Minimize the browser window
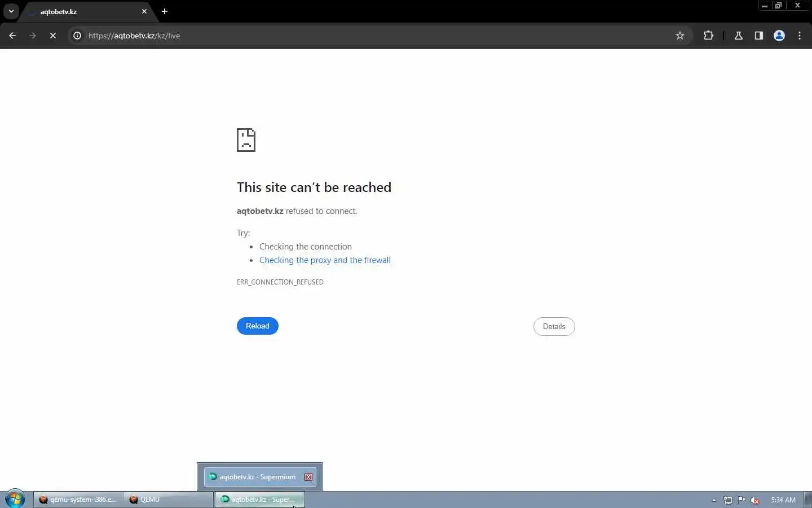Screen dimensions: 812x508 pos(764,6)
